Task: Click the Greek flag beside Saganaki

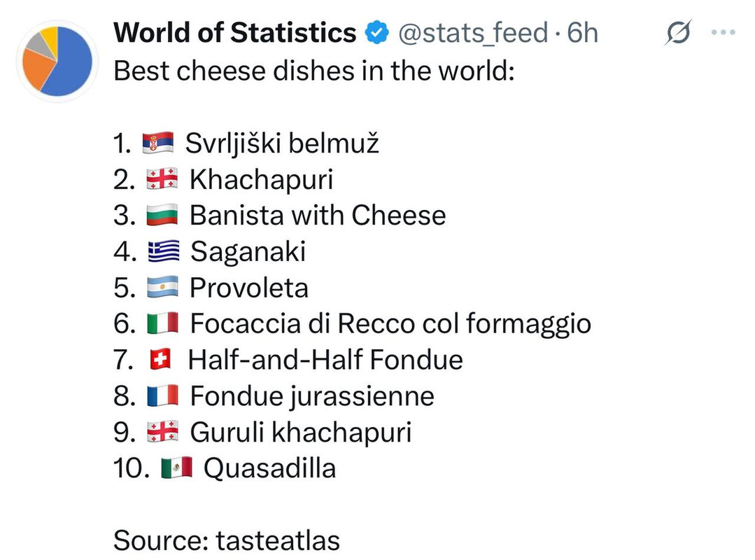Action: point(163,252)
